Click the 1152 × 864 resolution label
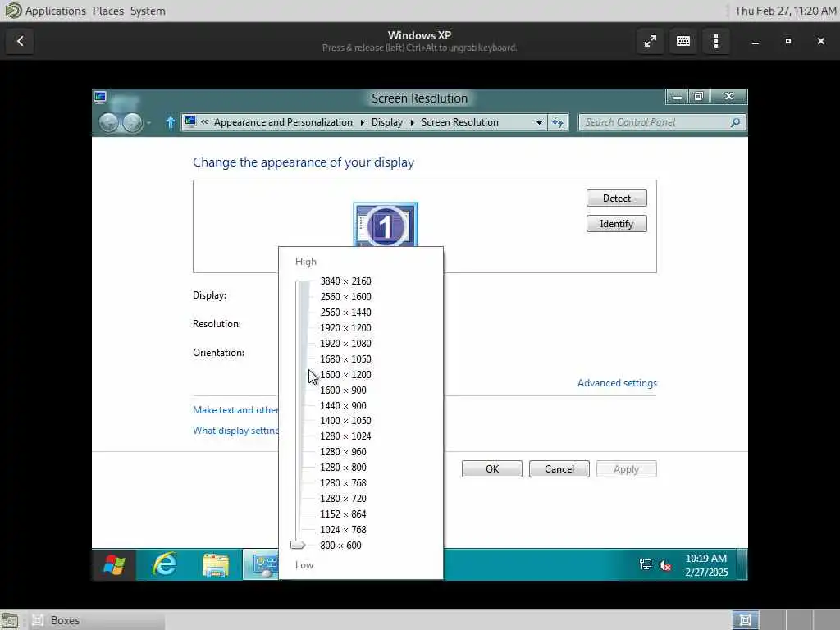 tap(344, 514)
